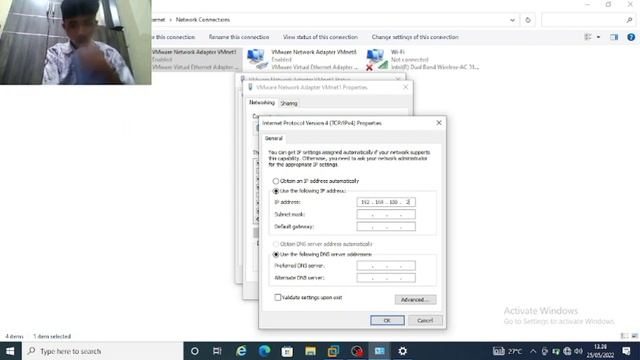Open the network globe icon in the system tray

567,351
